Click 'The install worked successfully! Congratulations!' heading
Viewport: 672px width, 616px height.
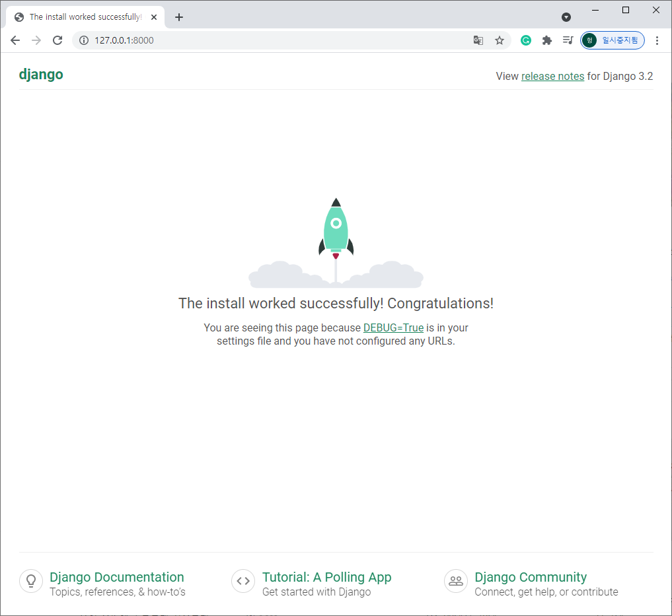[x=336, y=303]
